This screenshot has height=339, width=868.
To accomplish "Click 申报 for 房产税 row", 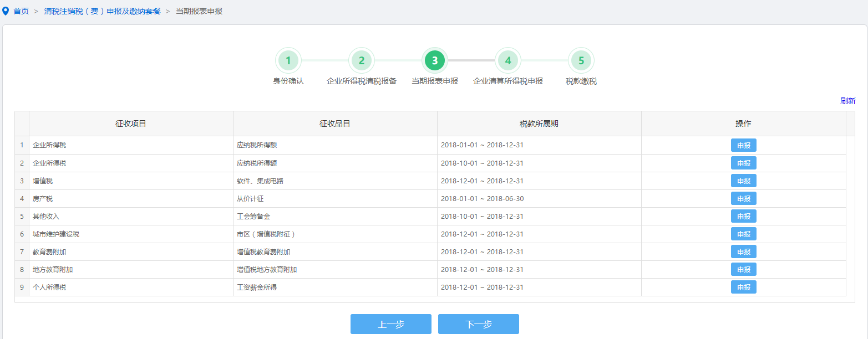I will (x=743, y=198).
